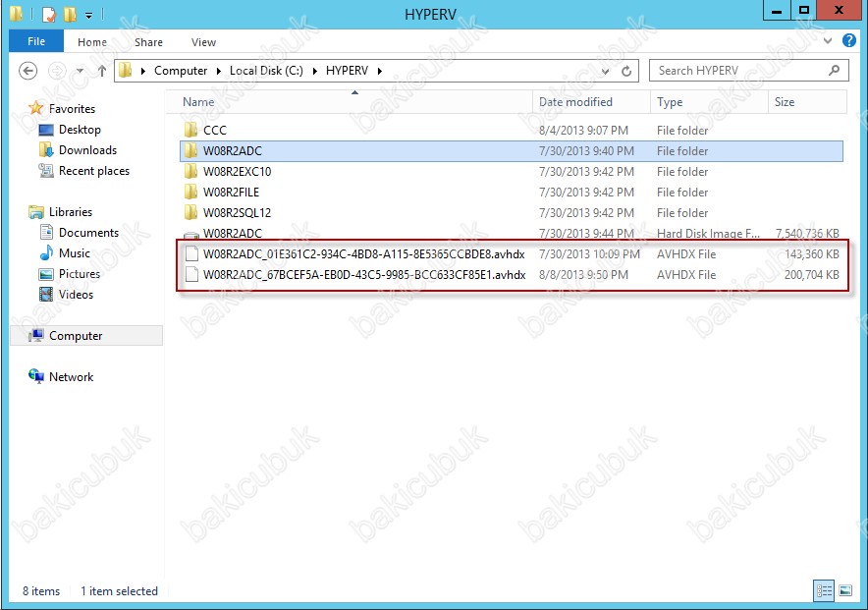Screen dimensions: 868x610
Task: Select the CCC folder icon
Action: coord(191,130)
